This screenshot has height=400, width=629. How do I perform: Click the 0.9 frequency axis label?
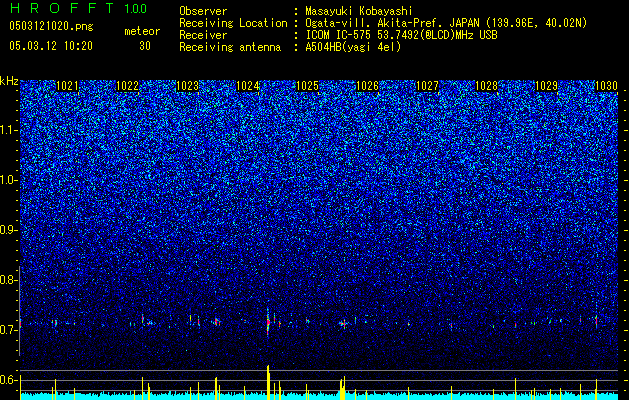coord(8,230)
